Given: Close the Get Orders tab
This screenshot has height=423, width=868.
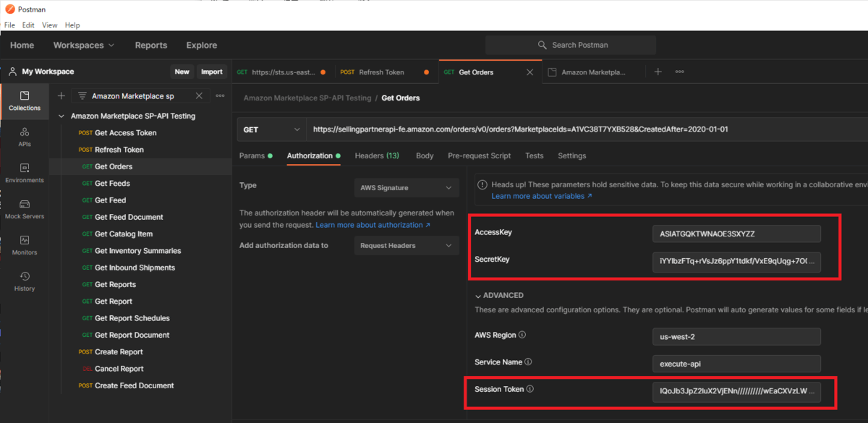Looking at the screenshot, I should [x=529, y=72].
